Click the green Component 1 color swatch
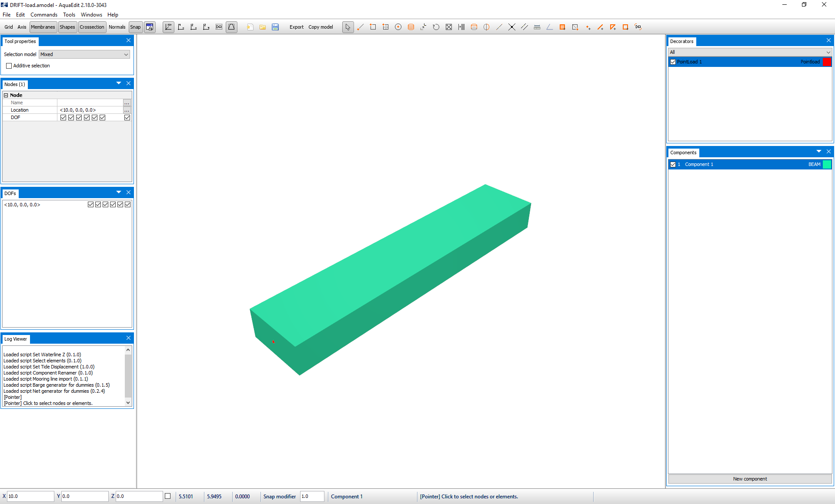Screen dimensions: 835x504 tap(827, 164)
